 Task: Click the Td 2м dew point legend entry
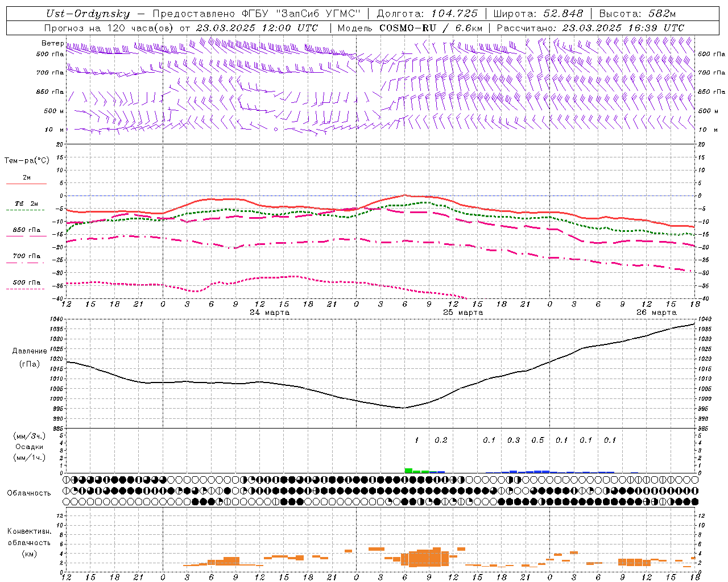(x=26, y=203)
